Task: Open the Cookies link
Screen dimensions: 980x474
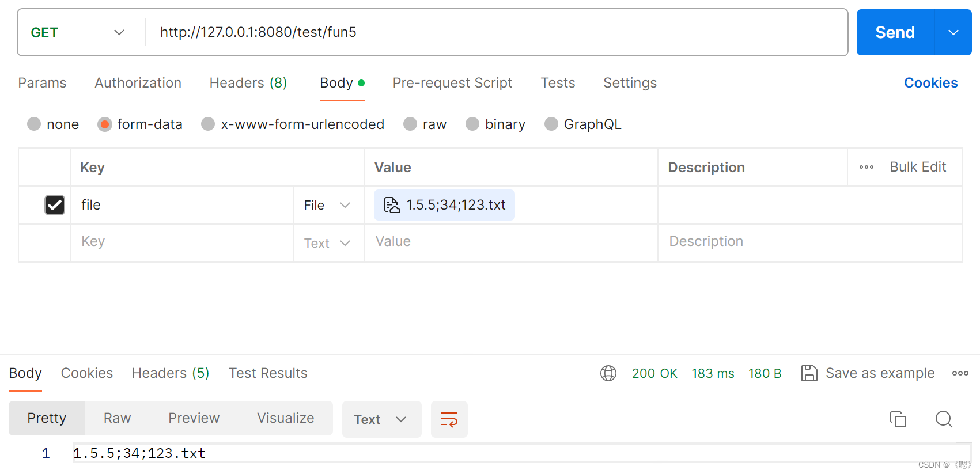Action: [x=930, y=83]
